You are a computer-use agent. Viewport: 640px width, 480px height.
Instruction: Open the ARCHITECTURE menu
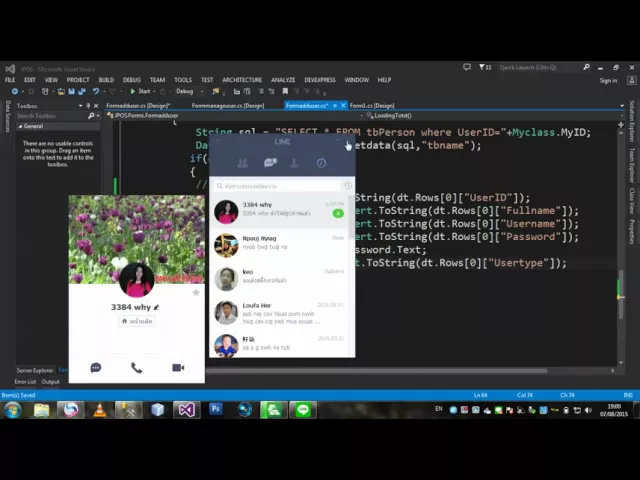242,80
